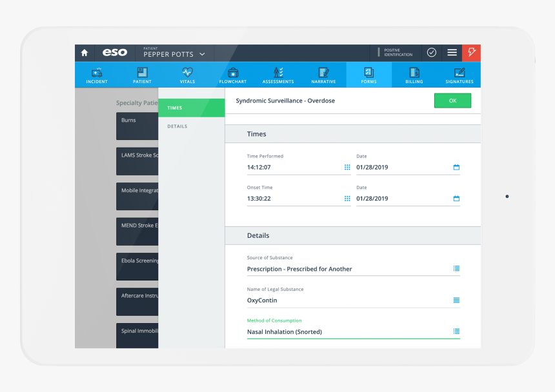Screen dimensions: 555x392
Task: Switch to the Incident tab
Action: 97,75
